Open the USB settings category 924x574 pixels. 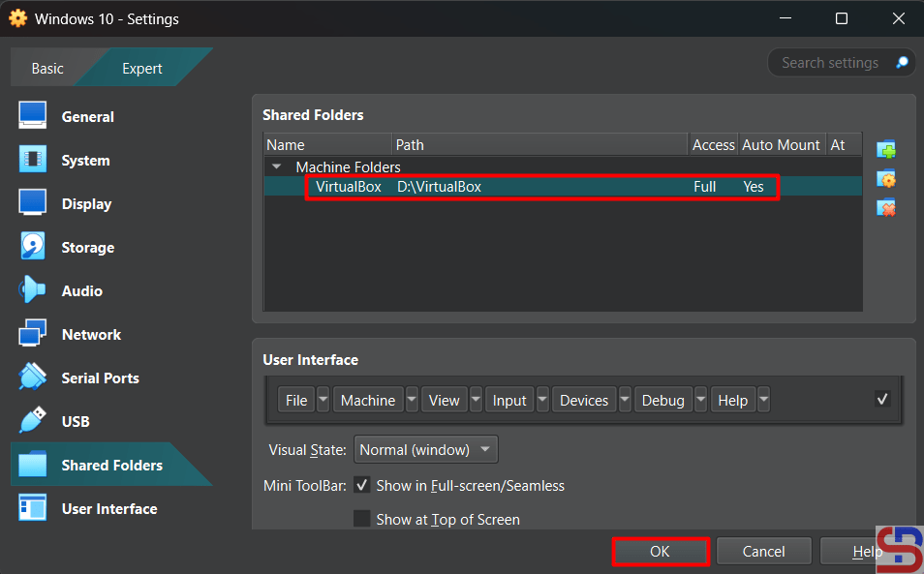(76, 422)
